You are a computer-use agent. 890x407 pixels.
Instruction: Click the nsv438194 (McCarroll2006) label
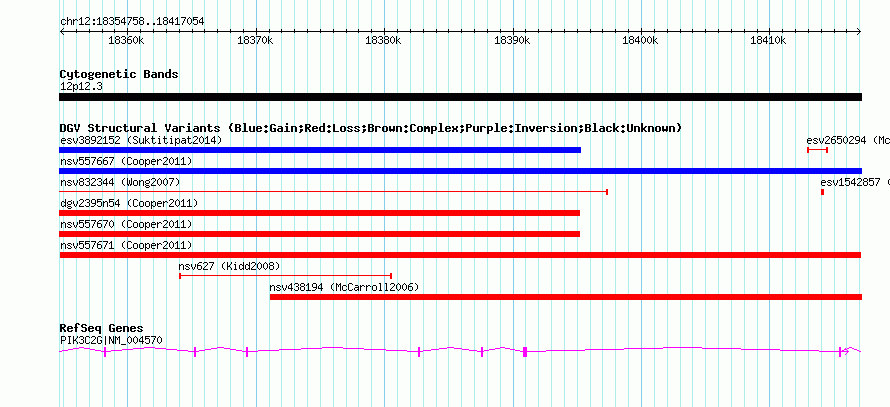(345, 287)
